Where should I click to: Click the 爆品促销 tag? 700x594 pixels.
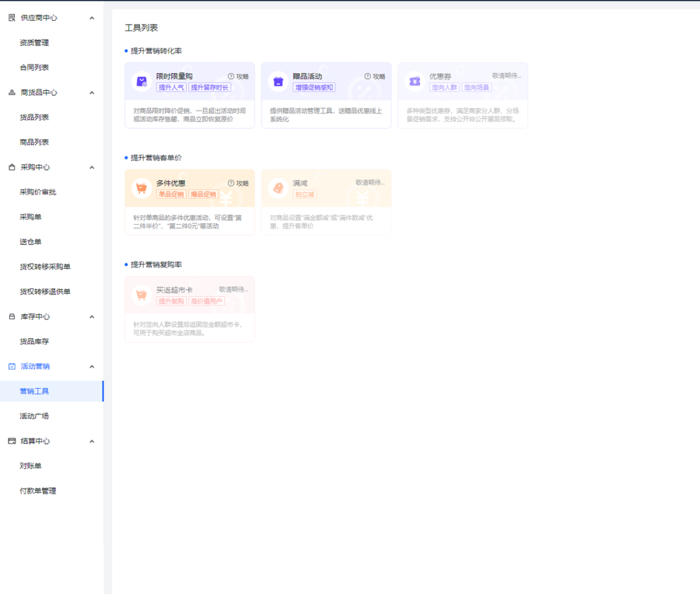click(x=203, y=194)
